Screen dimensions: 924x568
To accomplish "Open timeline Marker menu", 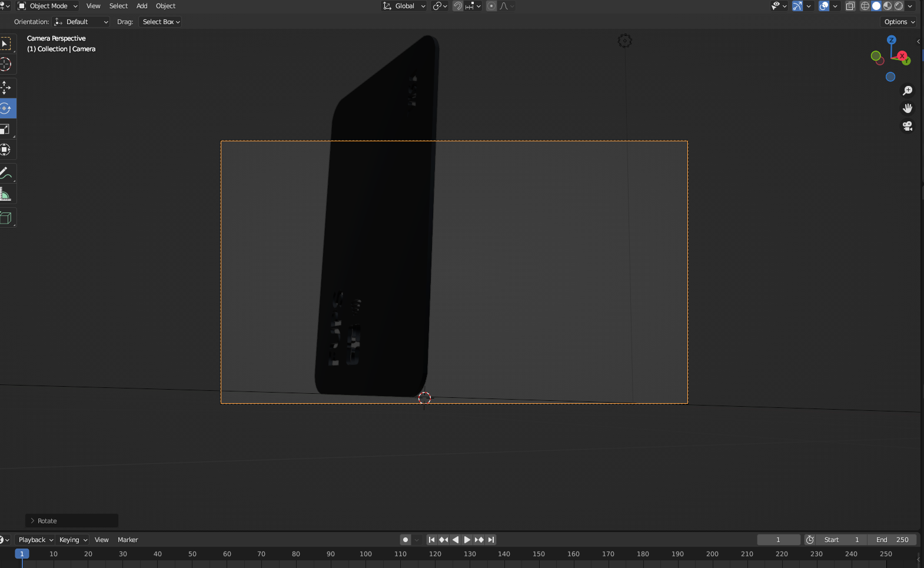I will [128, 540].
